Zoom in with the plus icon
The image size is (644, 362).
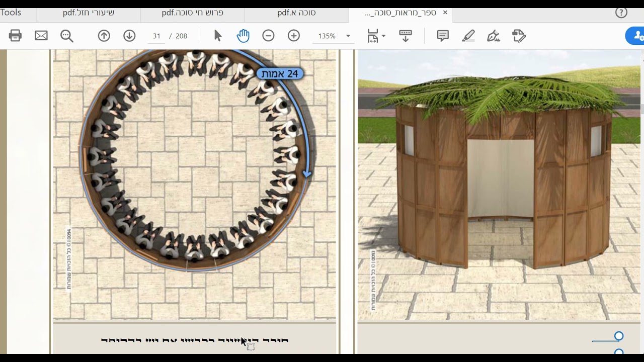(x=294, y=36)
